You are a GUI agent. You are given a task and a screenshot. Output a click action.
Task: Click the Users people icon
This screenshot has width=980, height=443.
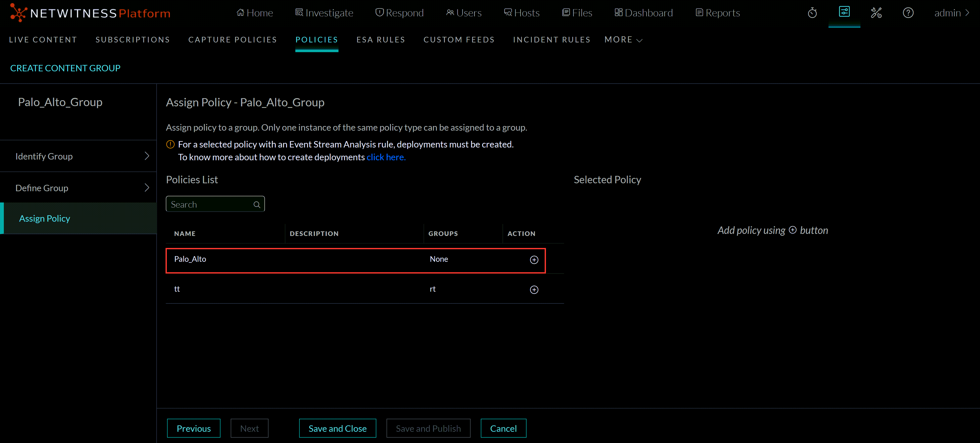(x=450, y=12)
